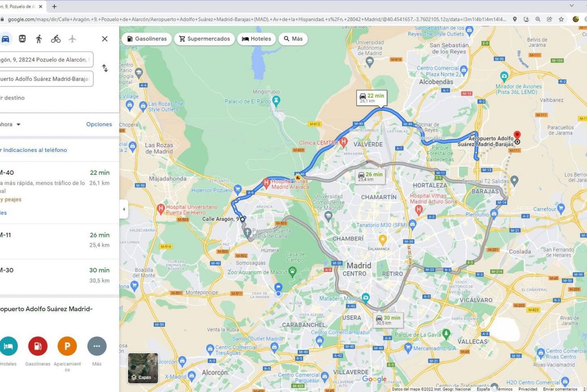
Task: Select driving travel mode icon
Action: pyautogui.click(x=5, y=39)
